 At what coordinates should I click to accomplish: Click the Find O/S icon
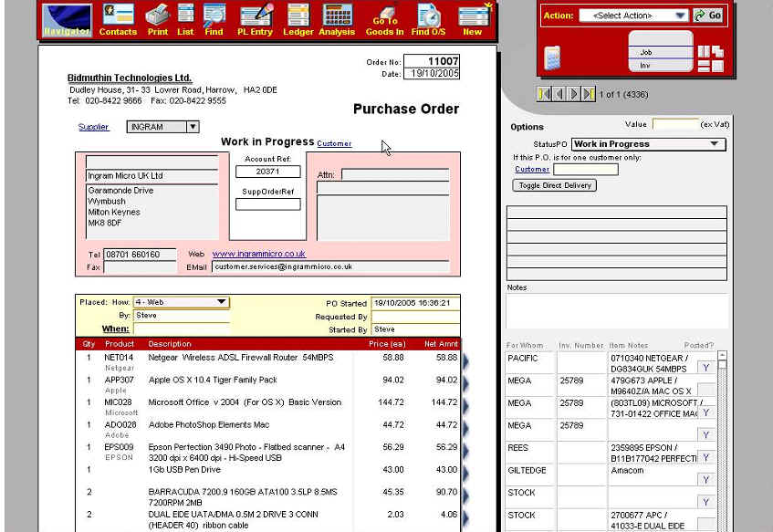tap(428, 20)
